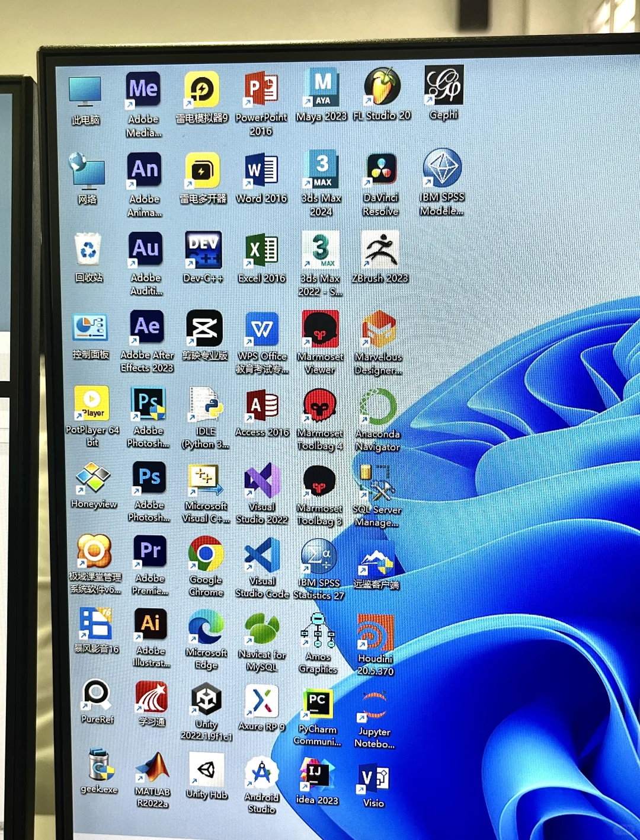Select the PureRef desktop icon

click(97, 695)
